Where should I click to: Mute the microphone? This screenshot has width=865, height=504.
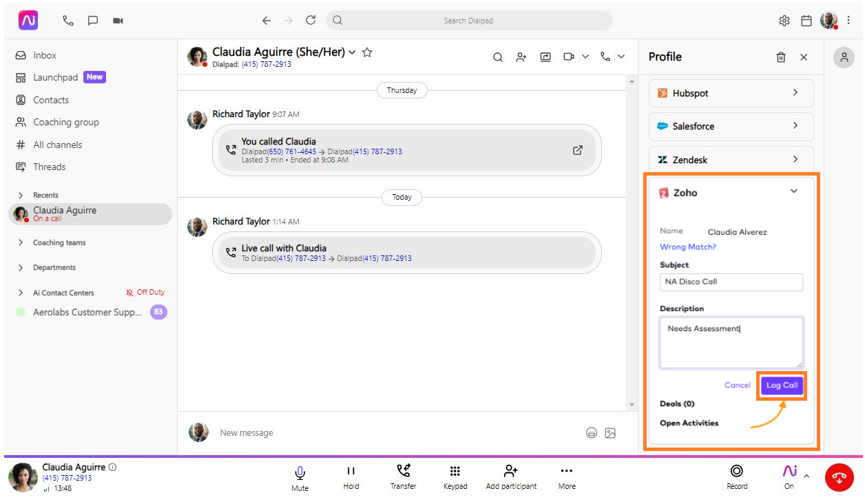click(x=300, y=478)
